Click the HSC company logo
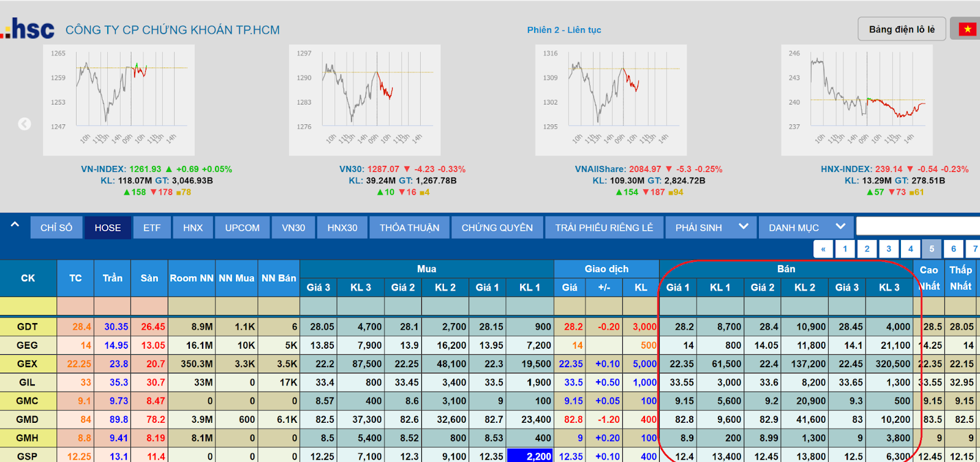This screenshot has width=980, height=462. click(28, 29)
